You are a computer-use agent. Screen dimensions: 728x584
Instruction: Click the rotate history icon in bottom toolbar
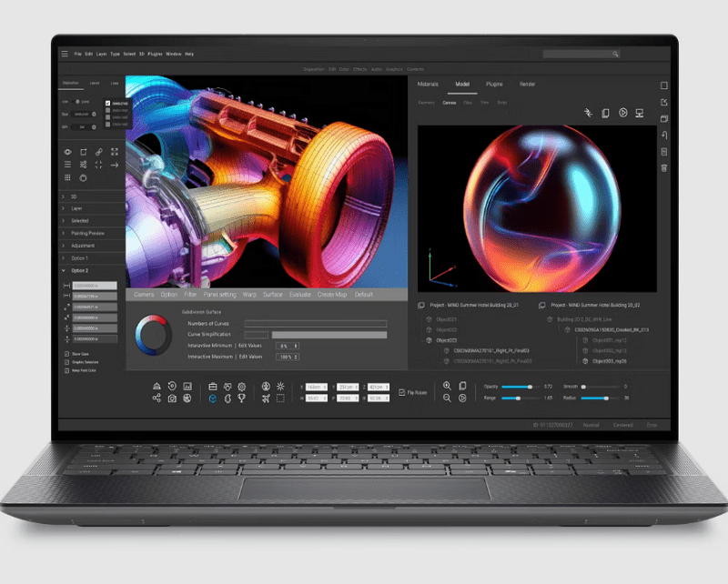tap(172, 386)
